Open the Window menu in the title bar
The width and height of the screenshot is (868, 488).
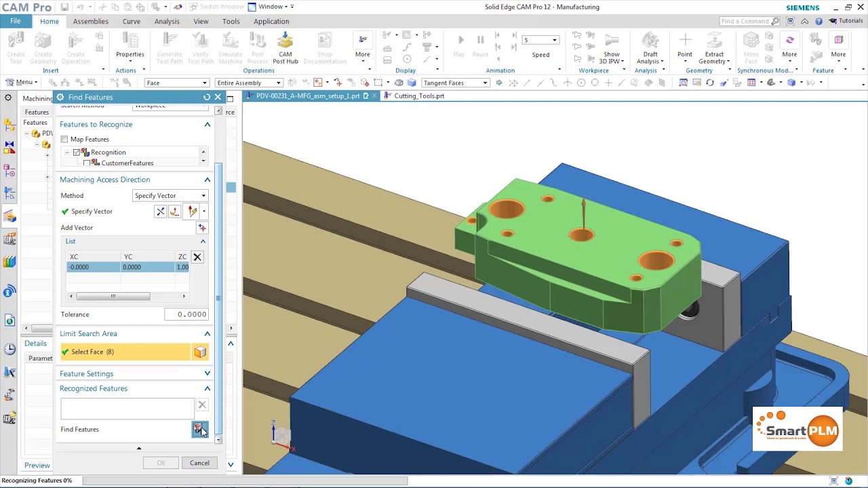[270, 7]
